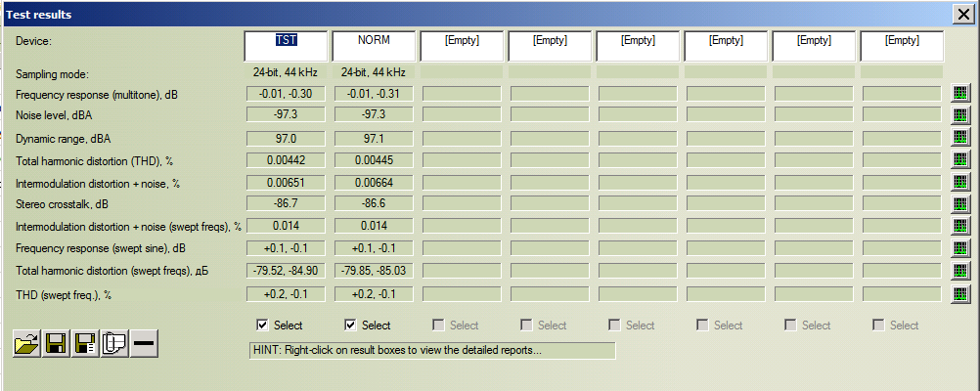
Task: Click NORM swept IMD value 0.014
Action: pos(374,226)
